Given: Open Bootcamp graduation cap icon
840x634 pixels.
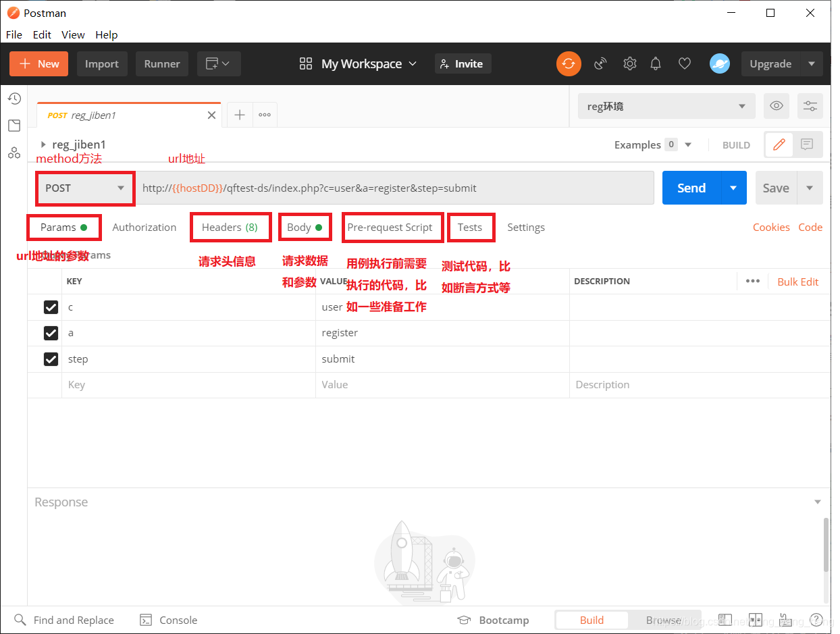Looking at the screenshot, I should (x=464, y=620).
